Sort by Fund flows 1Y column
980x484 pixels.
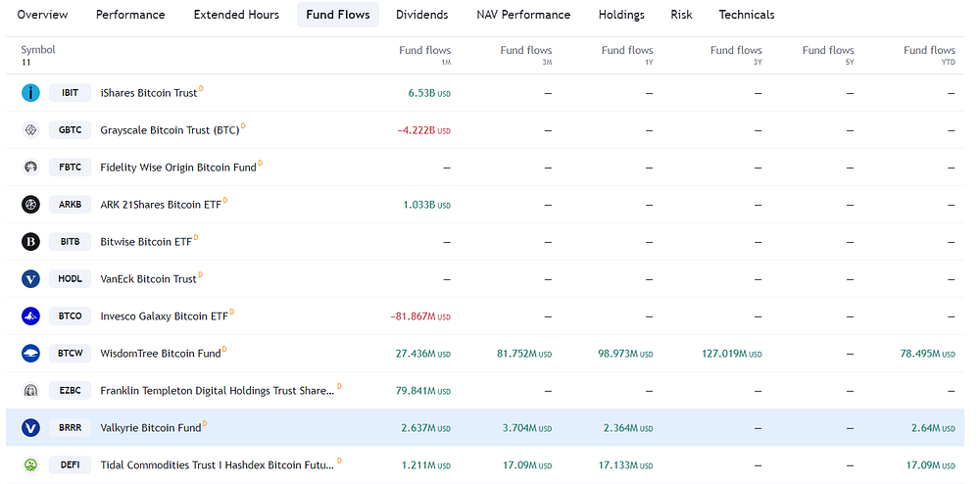627,55
